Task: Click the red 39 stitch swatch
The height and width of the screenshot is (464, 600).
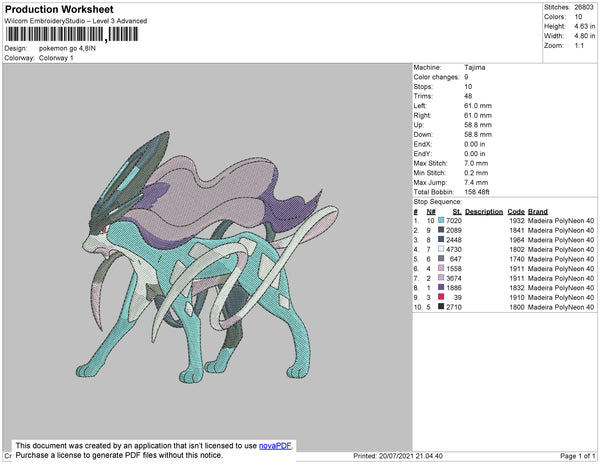Action: (441, 297)
